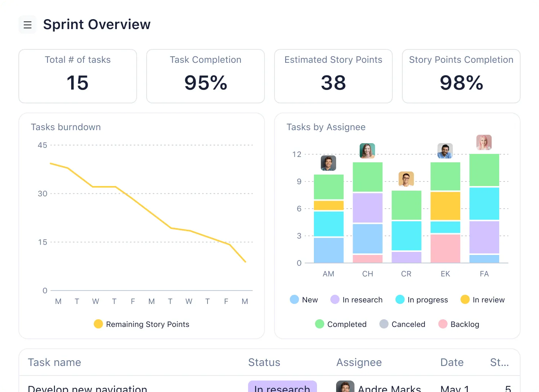Viewport: 539px width, 392px height.
Task: Toggle the In research legend swatch
Action: coord(335,299)
